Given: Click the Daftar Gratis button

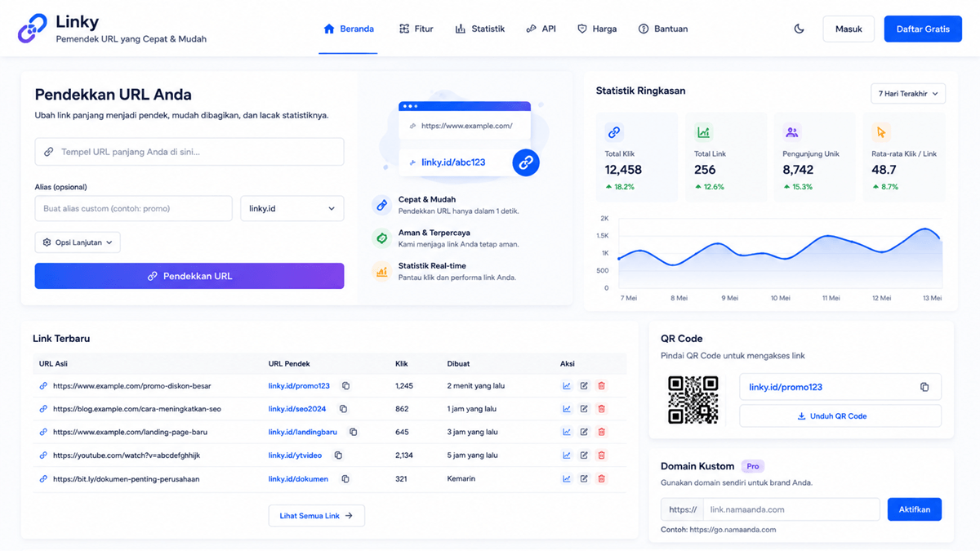Looking at the screenshot, I should pyautogui.click(x=923, y=29).
